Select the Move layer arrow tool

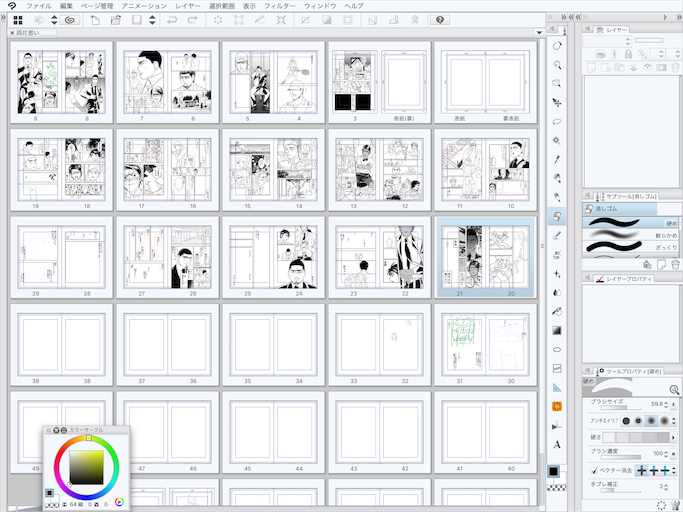click(557, 102)
